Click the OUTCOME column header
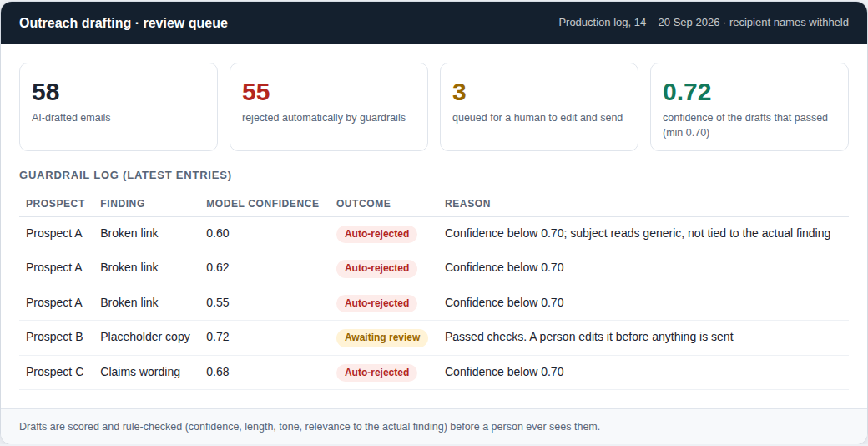 [x=363, y=203]
